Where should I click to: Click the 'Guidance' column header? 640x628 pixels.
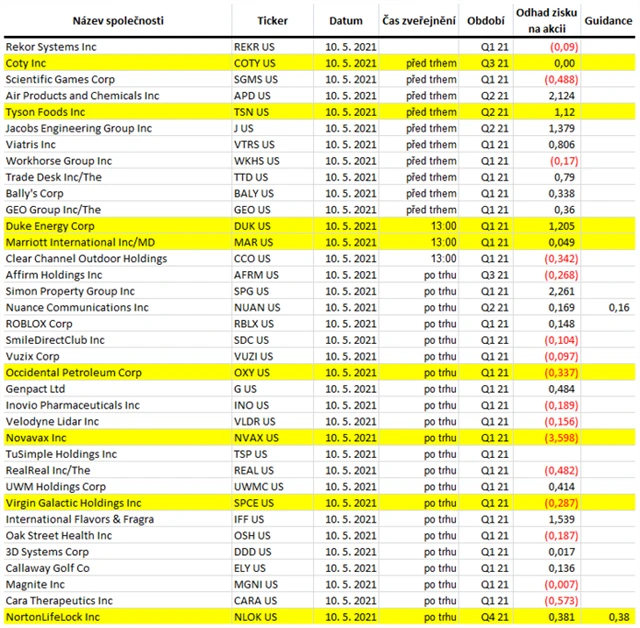coord(608,21)
